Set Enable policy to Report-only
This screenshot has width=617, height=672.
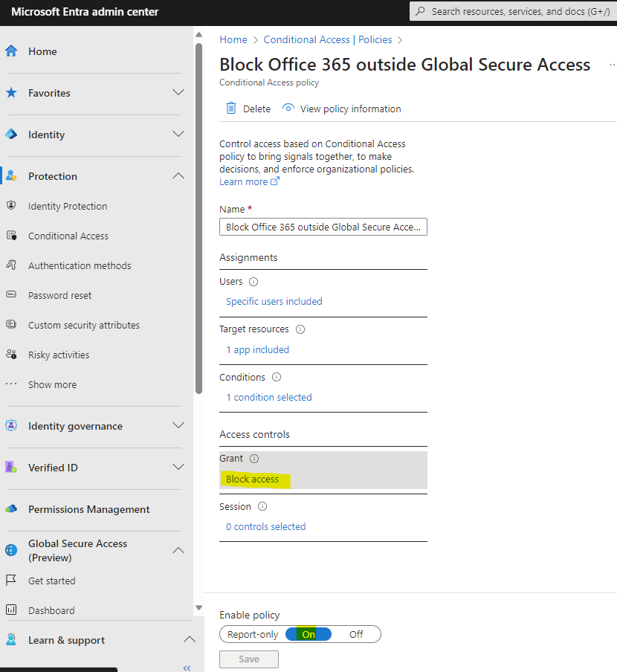pos(253,634)
